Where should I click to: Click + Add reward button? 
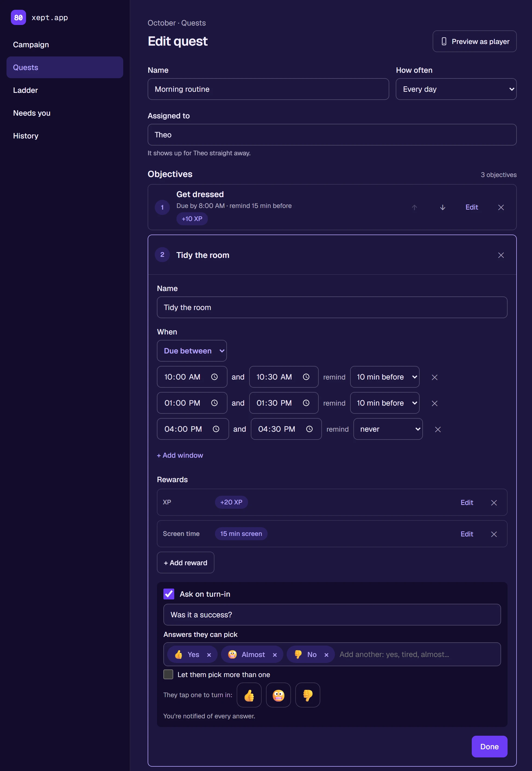pos(185,563)
